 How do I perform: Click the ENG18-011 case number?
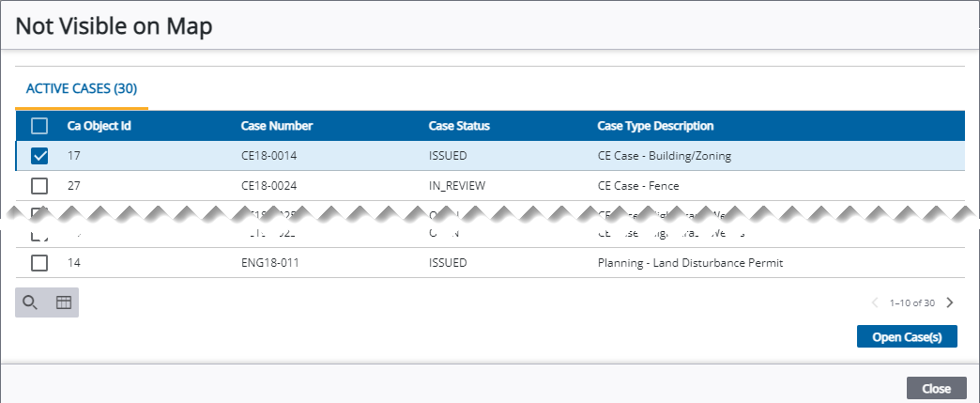(x=270, y=263)
